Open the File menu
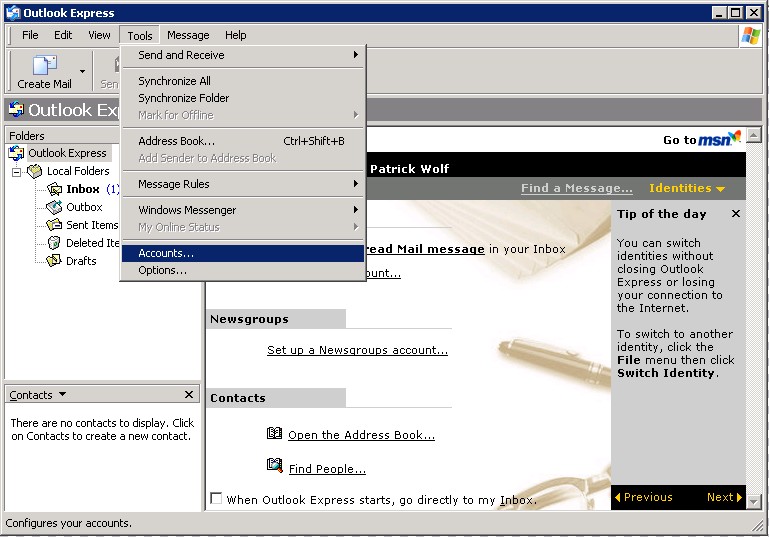769x537 pixels. (x=30, y=35)
